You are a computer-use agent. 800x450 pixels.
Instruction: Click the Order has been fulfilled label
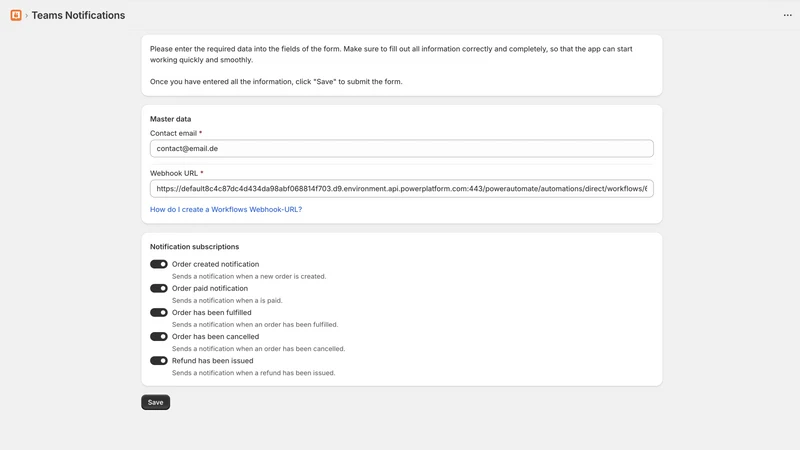click(x=212, y=312)
